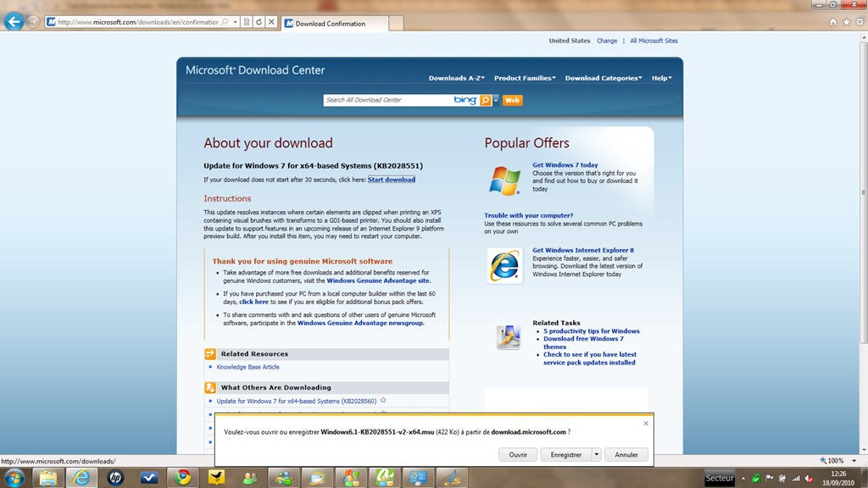
Task: Click Ouvrir in the download bar
Action: click(x=518, y=455)
